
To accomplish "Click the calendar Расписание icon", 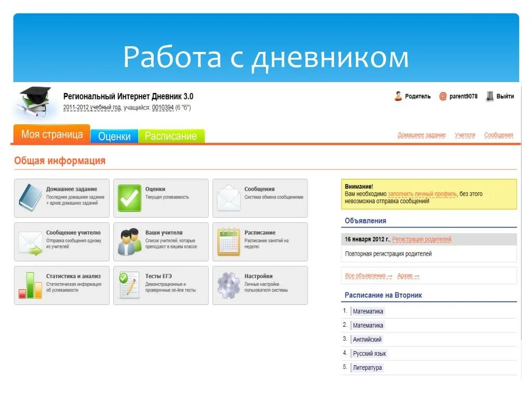I will pos(229,242).
